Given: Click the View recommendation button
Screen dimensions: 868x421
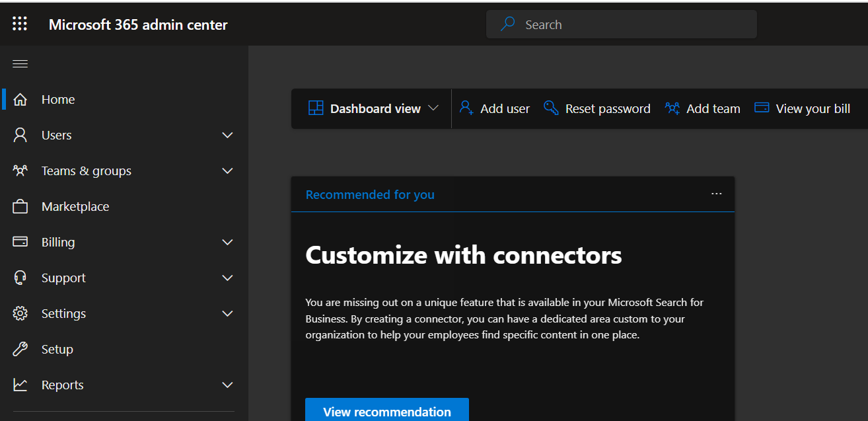Looking at the screenshot, I should [387, 410].
